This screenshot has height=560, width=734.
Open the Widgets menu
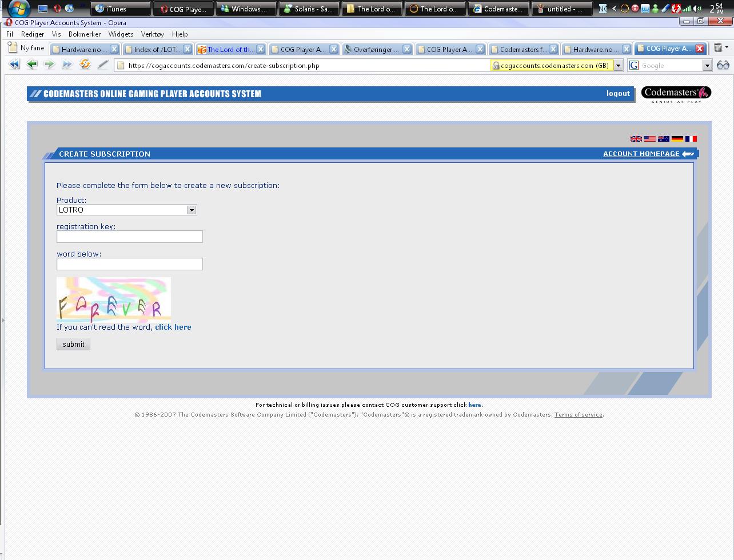click(x=121, y=34)
